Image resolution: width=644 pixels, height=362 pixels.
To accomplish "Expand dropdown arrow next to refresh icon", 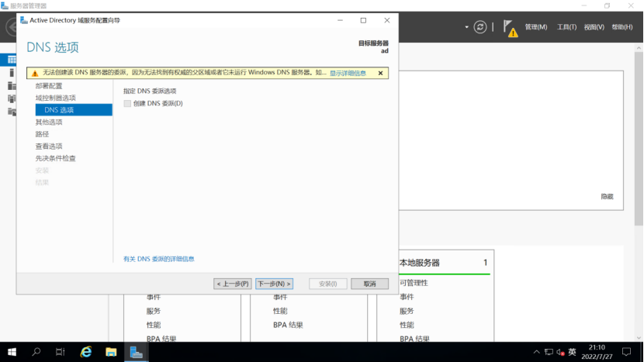I will (x=466, y=27).
